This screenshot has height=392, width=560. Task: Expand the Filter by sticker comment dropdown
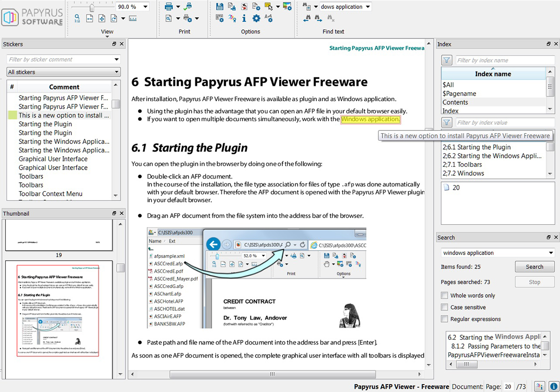point(116,60)
